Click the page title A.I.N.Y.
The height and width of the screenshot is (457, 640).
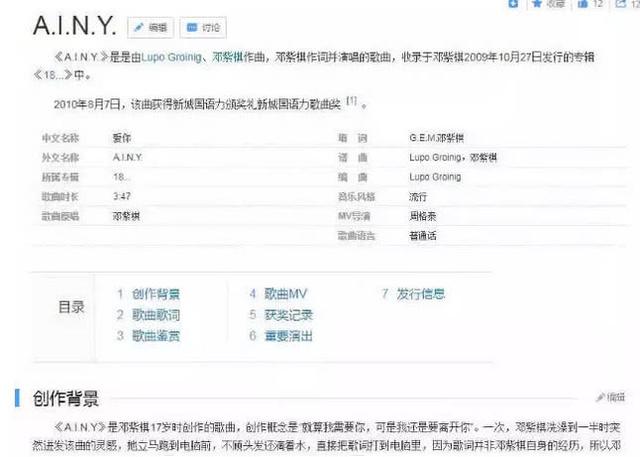point(75,26)
